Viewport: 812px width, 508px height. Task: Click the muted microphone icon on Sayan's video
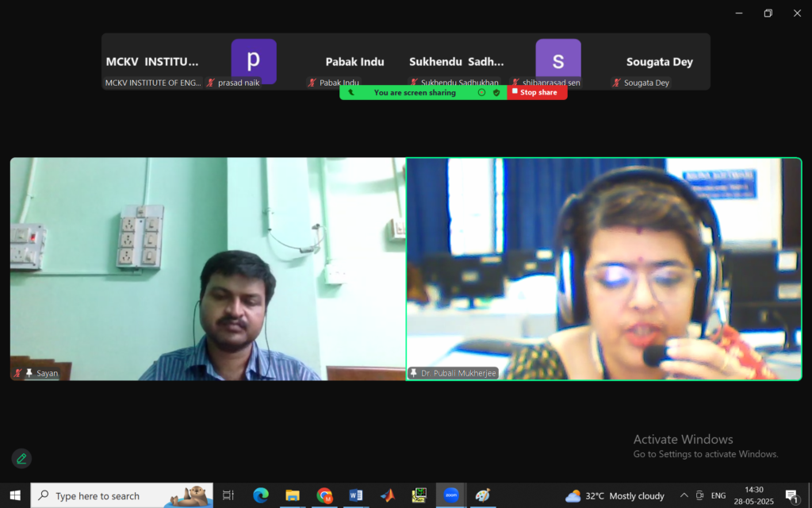[x=17, y=373]
